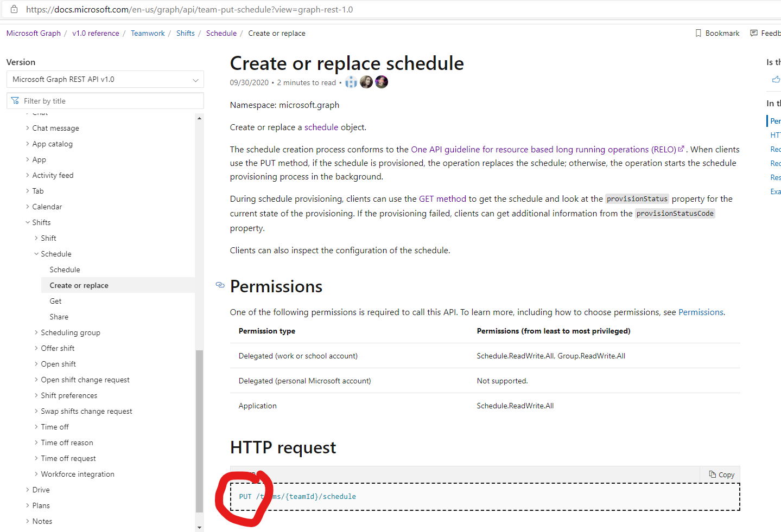Click a contributor avatar next to the date
The image size is (781, 532).
click(366, 81)
